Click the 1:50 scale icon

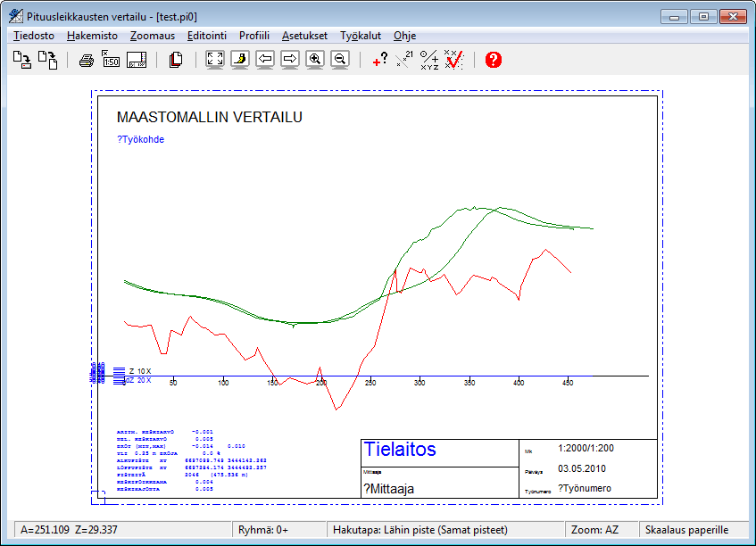tap(112, 60)
